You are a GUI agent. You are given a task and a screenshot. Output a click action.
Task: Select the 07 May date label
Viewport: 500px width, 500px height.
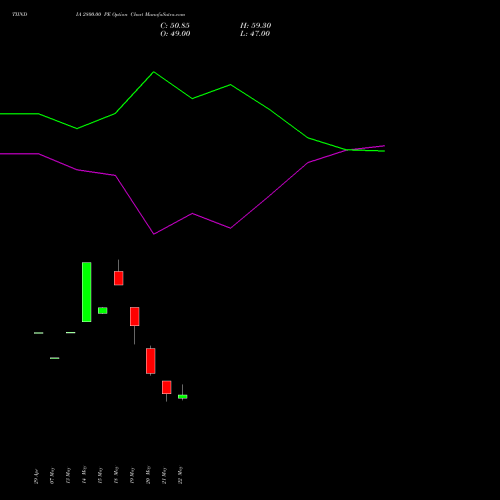pos(52,475)
